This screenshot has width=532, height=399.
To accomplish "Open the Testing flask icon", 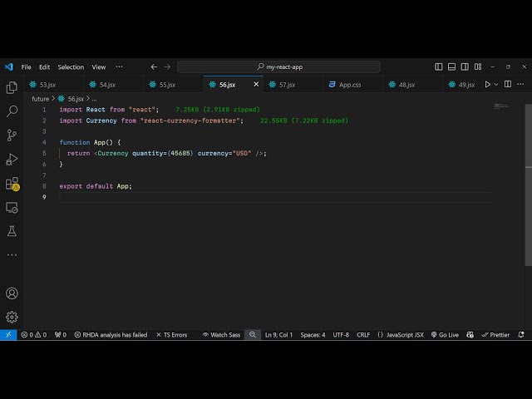I will [x=12, y=231].
